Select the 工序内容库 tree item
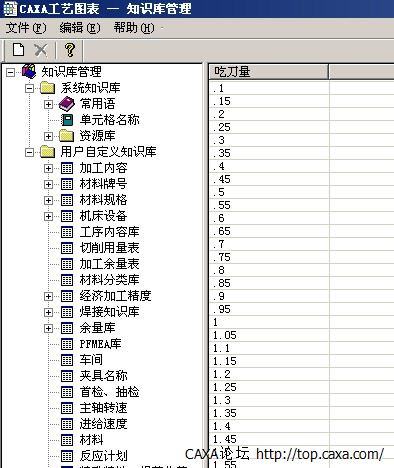This screenshot has height=468, width=394. [109, 232]
